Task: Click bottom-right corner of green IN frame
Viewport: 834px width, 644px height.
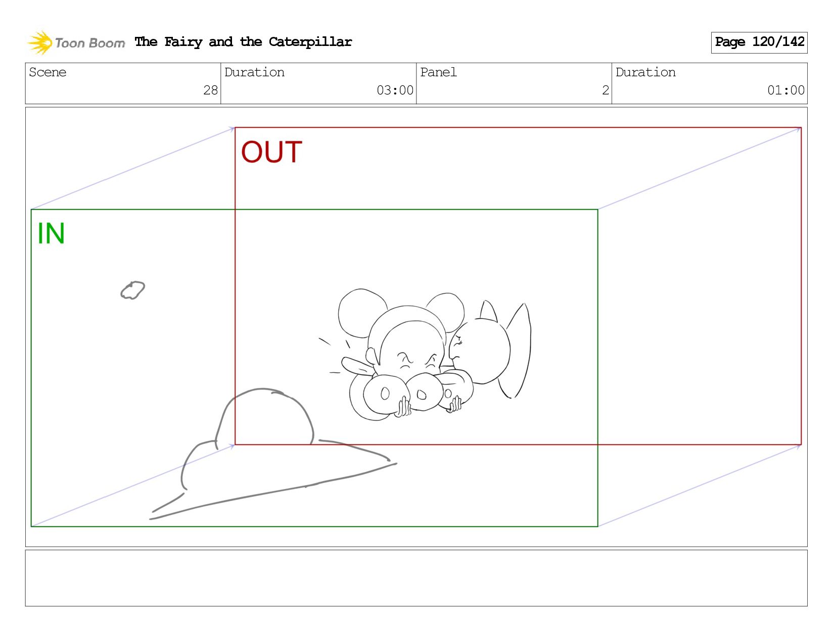Action: pos(597,526)
